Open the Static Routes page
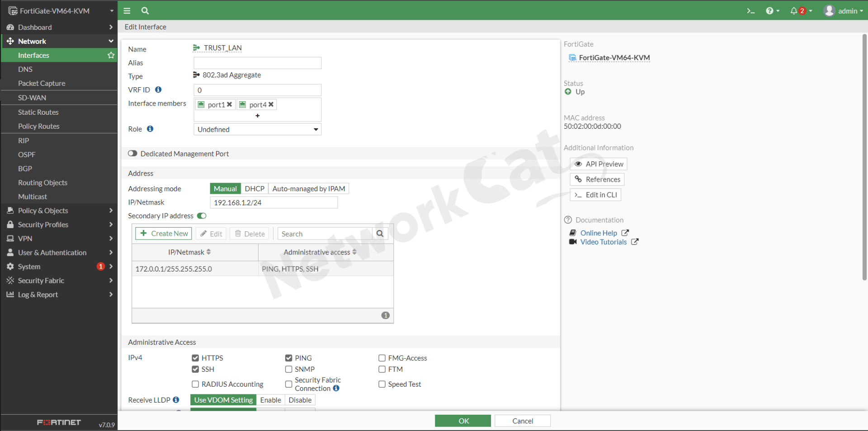Screen dimensions: 868x431 point(38,112)
